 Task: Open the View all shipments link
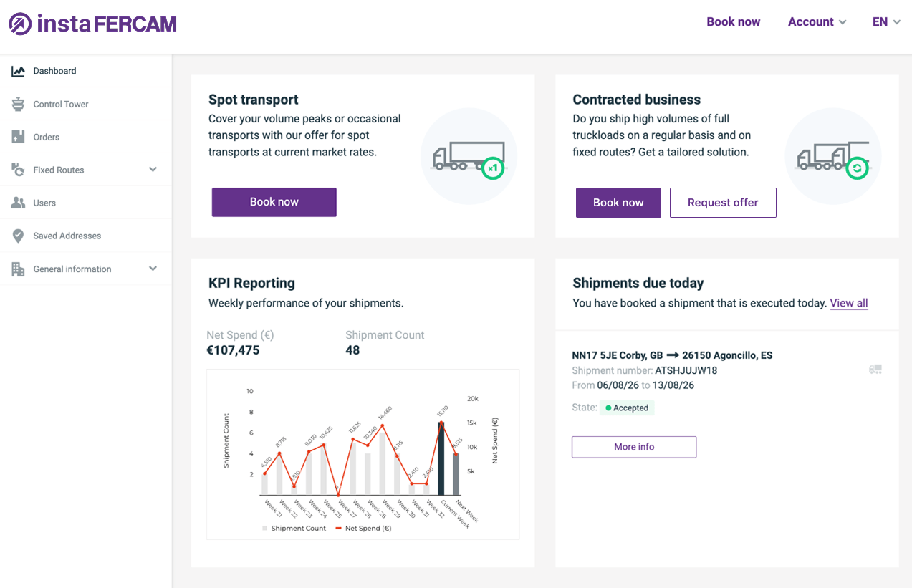(849, 303)
